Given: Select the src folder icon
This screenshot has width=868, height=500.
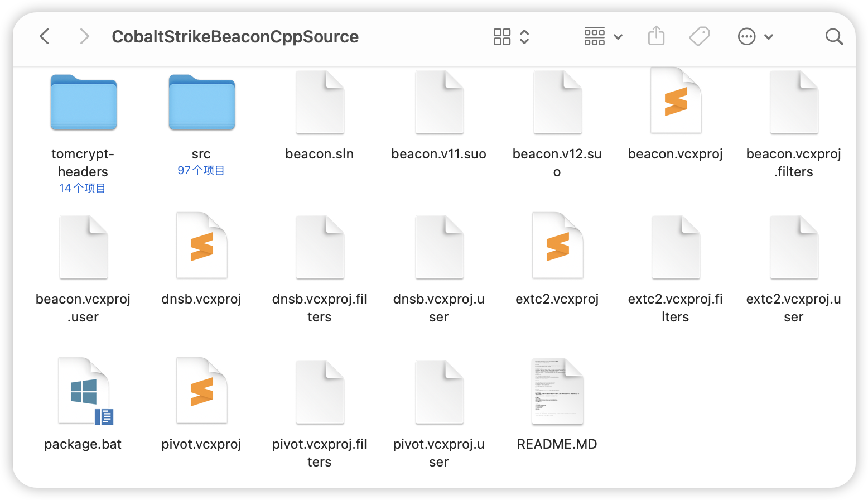Looking at the screenshot, I should (x=201, y=103).
